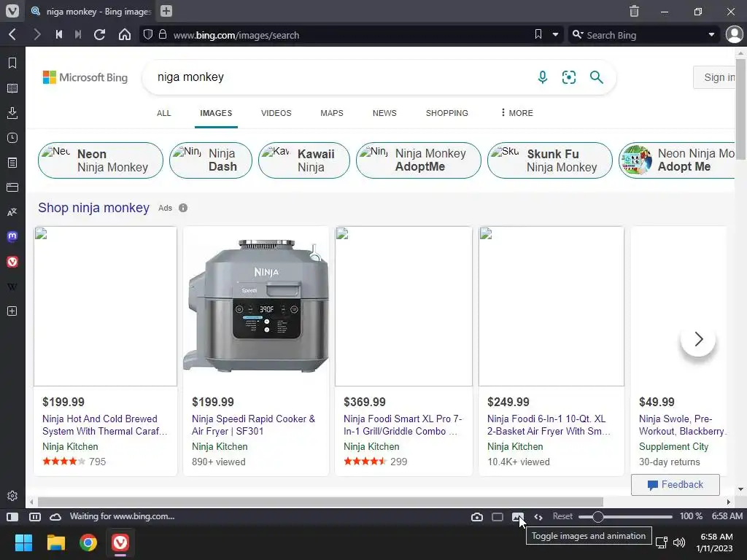Add a new web panel
The width and height of the screenshot is (747, 560).
click(12, 311)
